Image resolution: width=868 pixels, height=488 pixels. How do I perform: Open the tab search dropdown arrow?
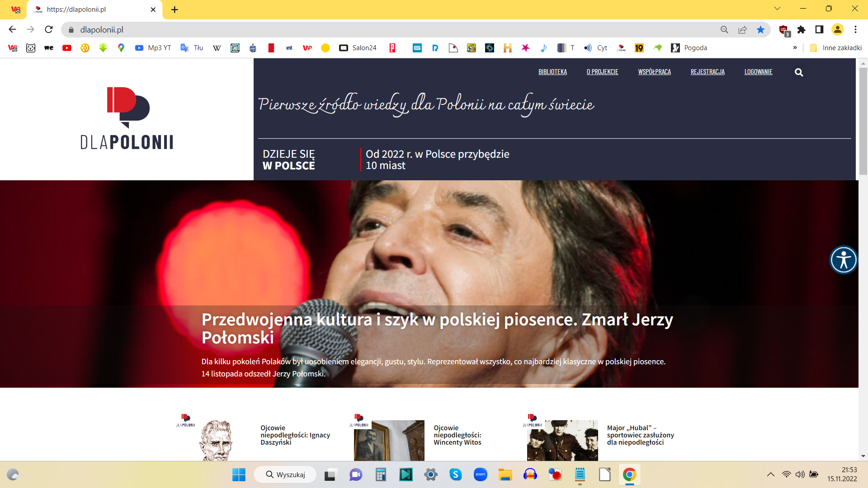point(777,9)
